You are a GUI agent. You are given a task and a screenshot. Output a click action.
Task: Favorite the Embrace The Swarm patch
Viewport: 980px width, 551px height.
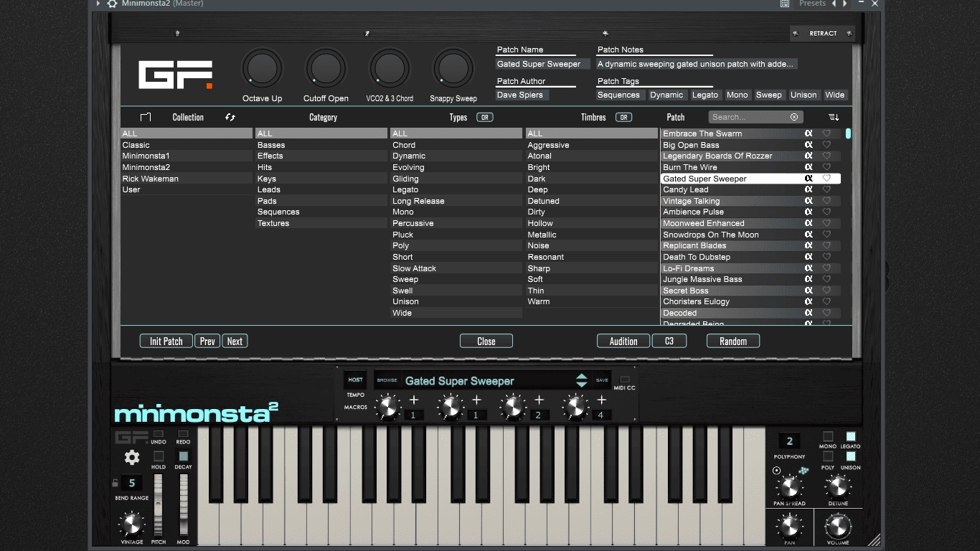826,133
